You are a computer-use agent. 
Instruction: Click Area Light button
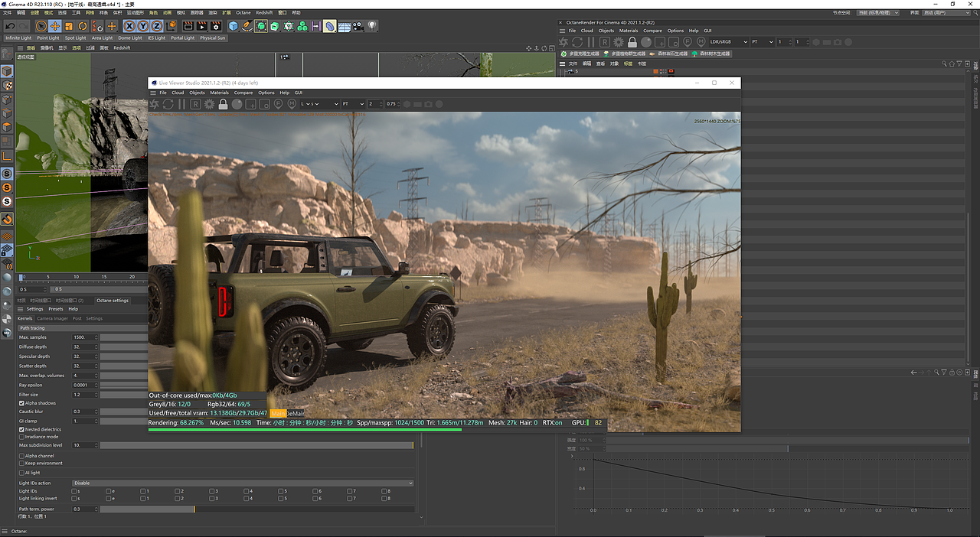102,37
